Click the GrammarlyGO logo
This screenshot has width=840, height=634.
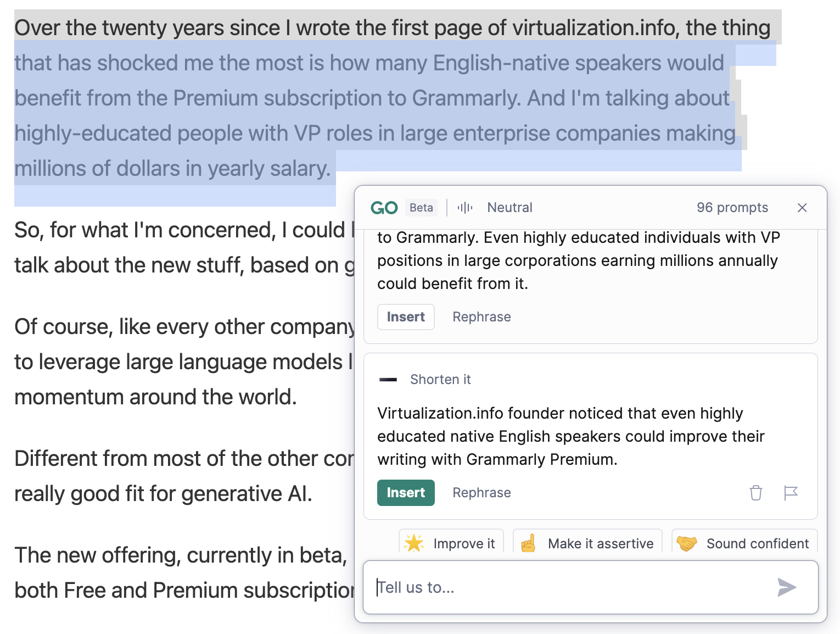pos(384,208)
